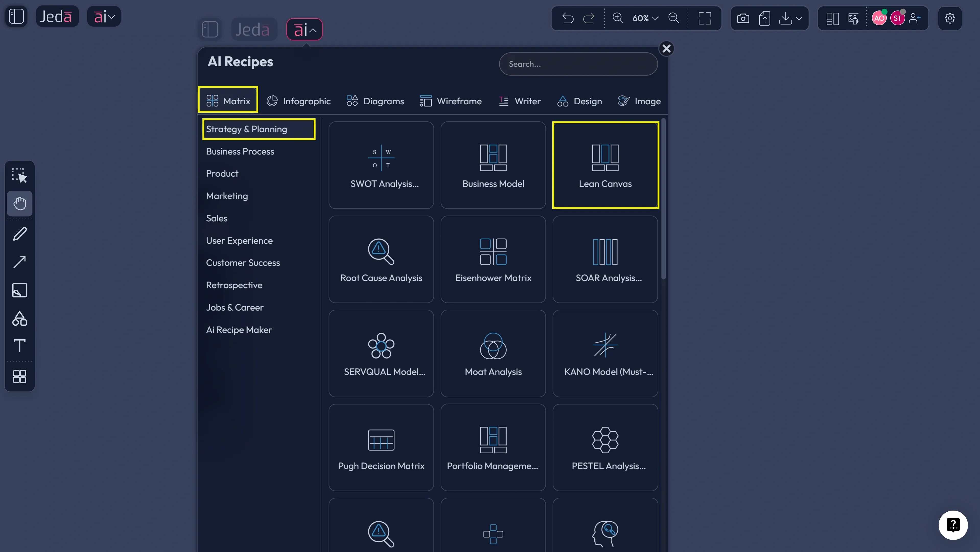Select the pen drawing tool

coord(19,234)
